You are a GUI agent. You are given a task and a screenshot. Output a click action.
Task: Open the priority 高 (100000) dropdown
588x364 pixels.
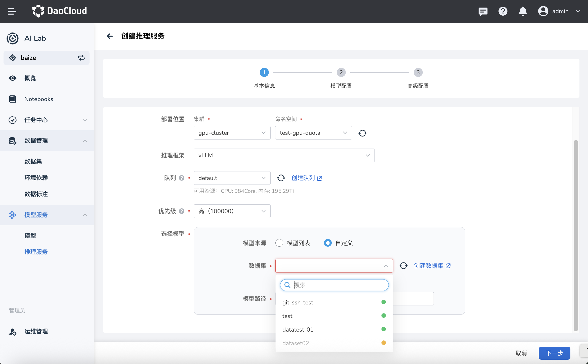click(232, 211)
